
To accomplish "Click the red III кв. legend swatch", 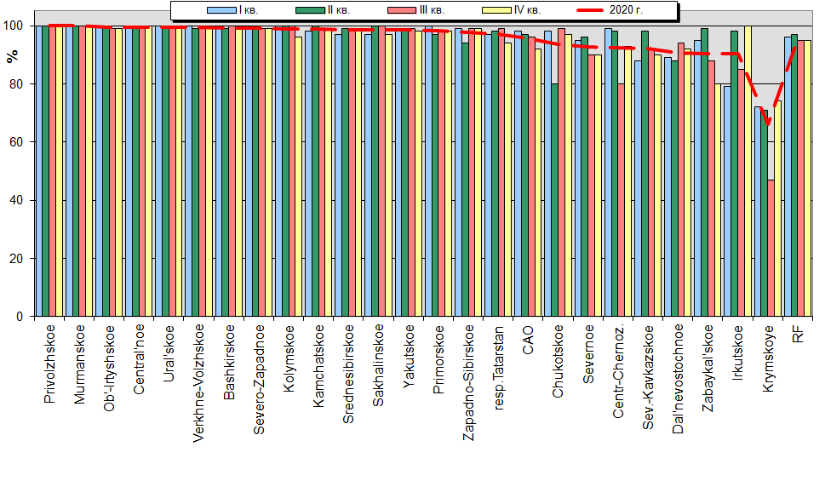I will [403, 10].
